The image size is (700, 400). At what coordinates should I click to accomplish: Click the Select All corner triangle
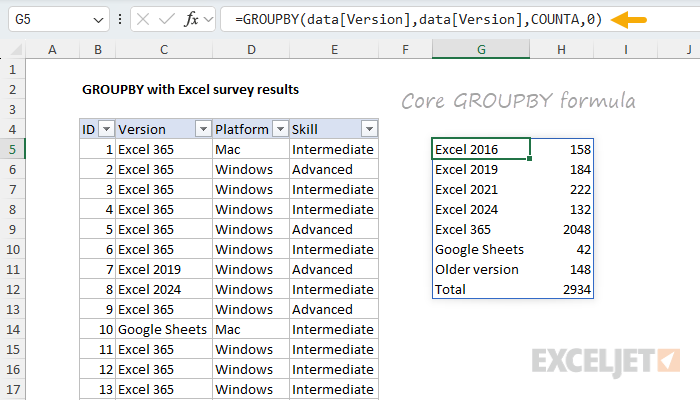tap(17, 50)
